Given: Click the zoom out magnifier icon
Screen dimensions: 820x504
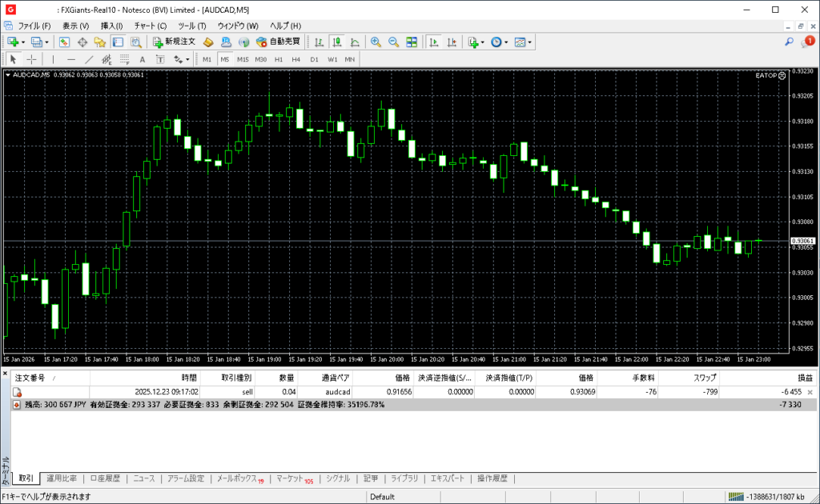Looking at the screenshot, I should tap(393, 42).
